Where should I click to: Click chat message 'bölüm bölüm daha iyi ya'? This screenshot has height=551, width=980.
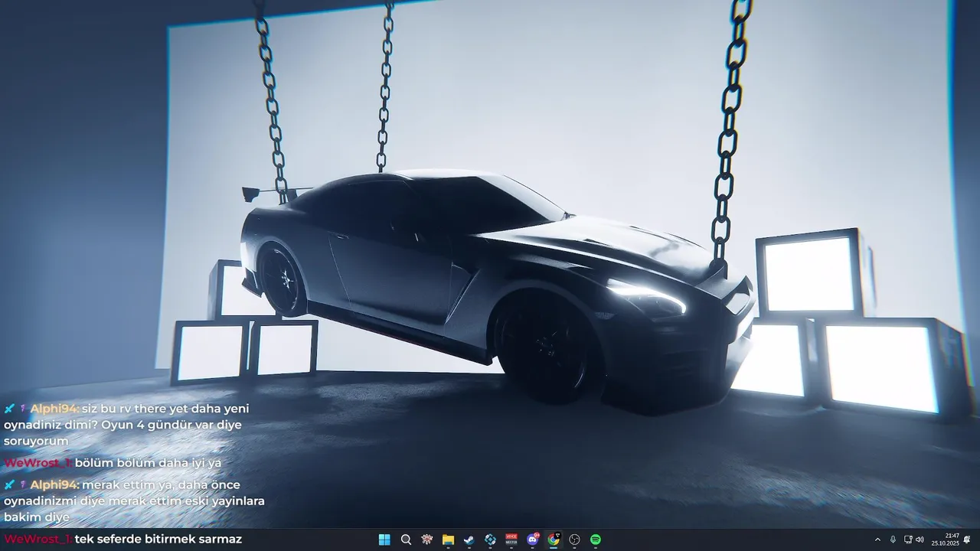point(148,463)
